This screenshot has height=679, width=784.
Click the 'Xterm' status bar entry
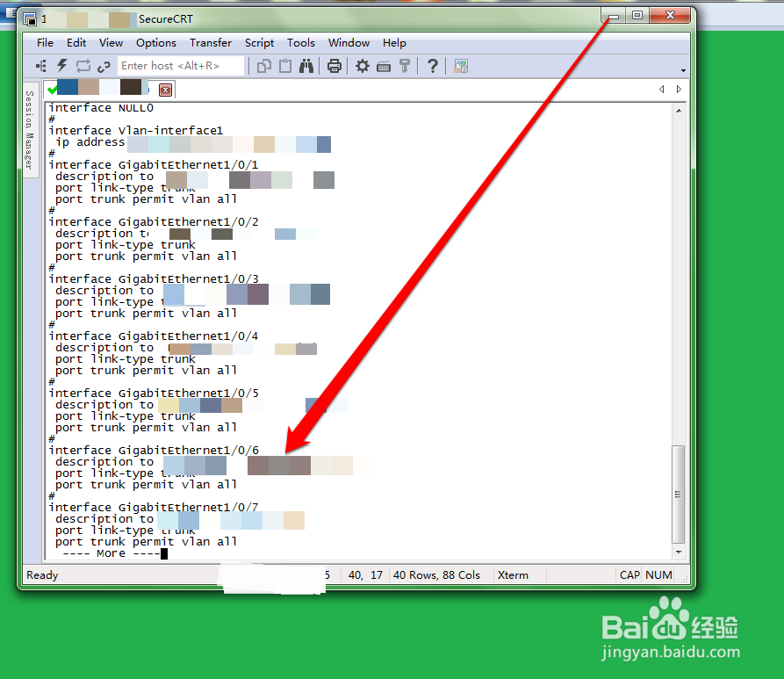513,575
